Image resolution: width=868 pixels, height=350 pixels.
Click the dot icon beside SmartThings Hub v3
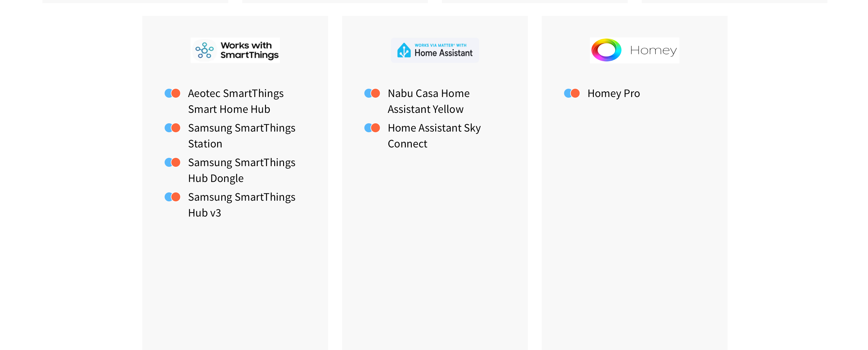point(172,197)
